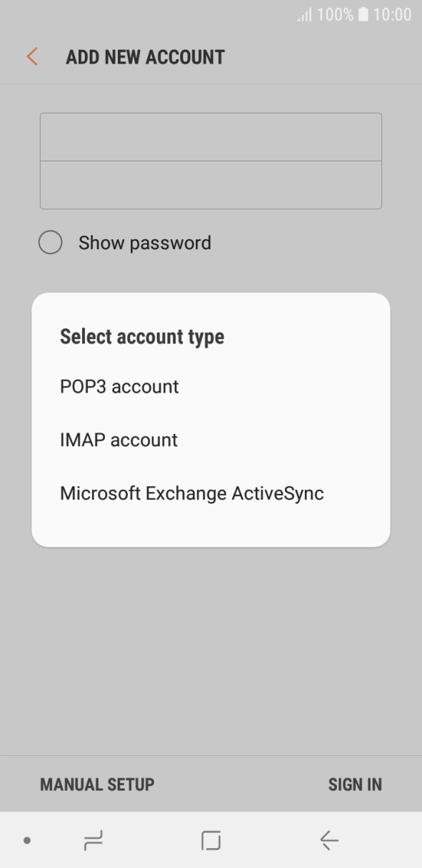Choose Microsoft Exchange ActiveSync account type
This screenshot has width=422, height=868.
click(x=191, y=493)
